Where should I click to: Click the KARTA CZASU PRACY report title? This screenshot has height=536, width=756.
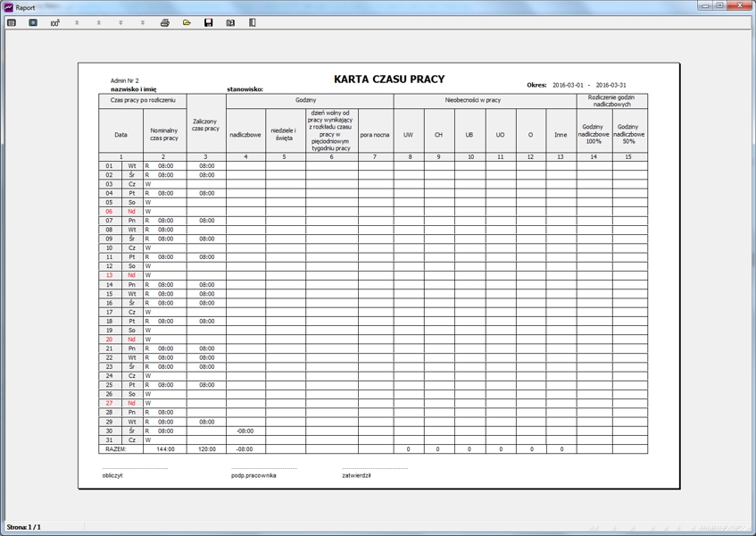(388, 80)
